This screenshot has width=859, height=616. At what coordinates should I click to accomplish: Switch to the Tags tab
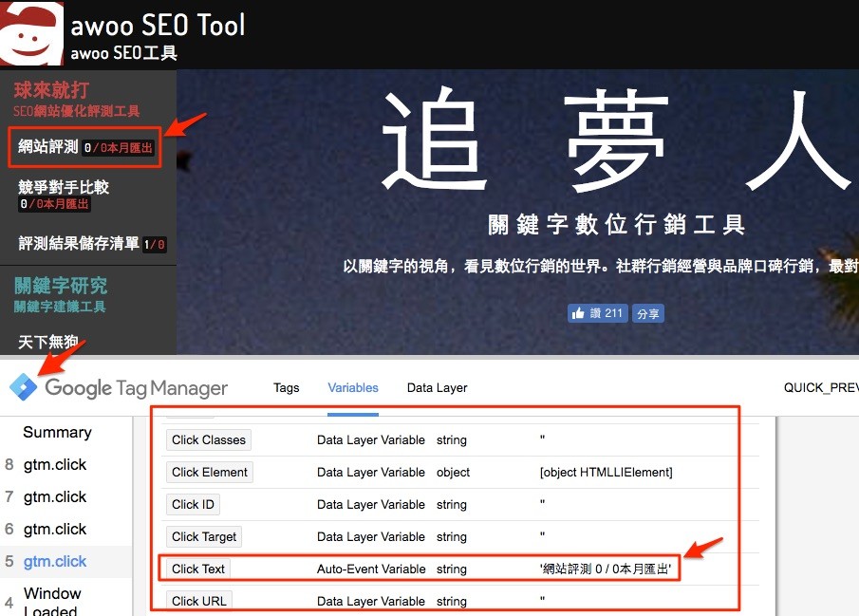286,387
